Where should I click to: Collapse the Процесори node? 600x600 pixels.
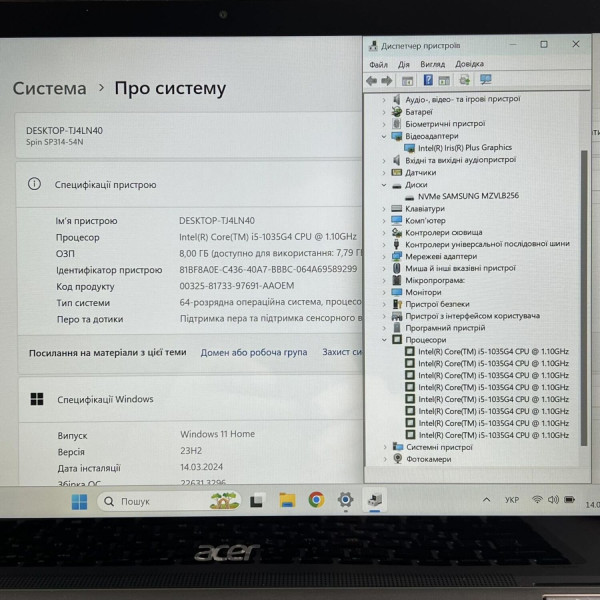pyautogui.click(x=384, y=340)
